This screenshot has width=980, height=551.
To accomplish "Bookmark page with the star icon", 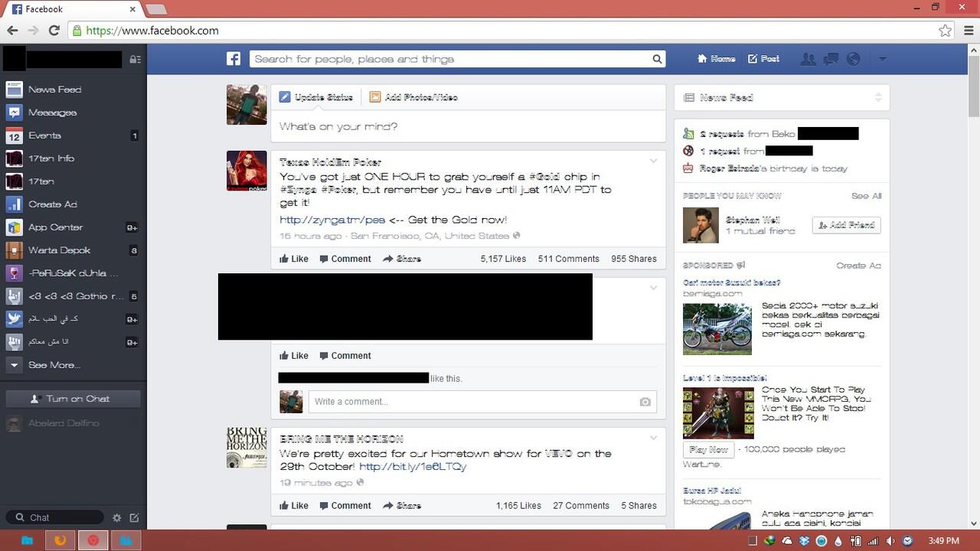I will coord(945,31).
